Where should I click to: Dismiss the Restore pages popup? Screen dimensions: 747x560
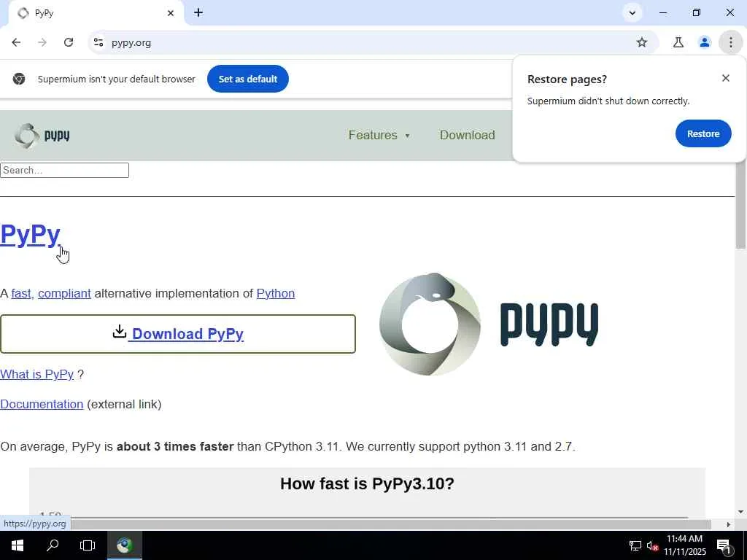(x=726, y=78)
